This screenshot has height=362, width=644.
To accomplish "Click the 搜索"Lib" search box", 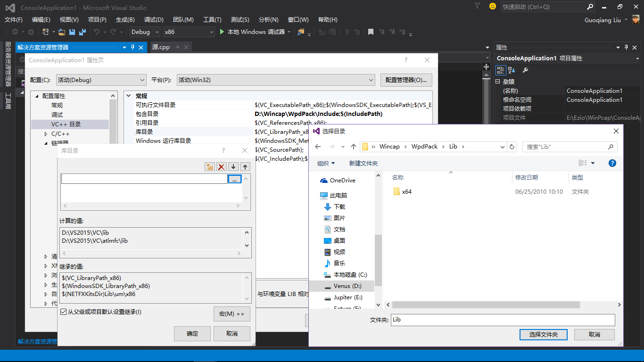I will (x=570, y=147).
